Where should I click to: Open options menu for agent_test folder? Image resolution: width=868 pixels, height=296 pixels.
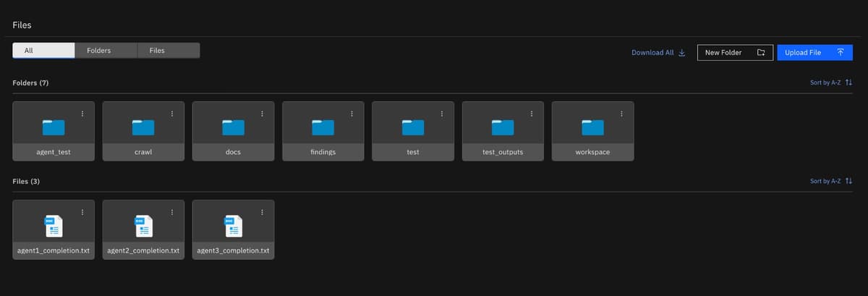click(x=82, y=114)
